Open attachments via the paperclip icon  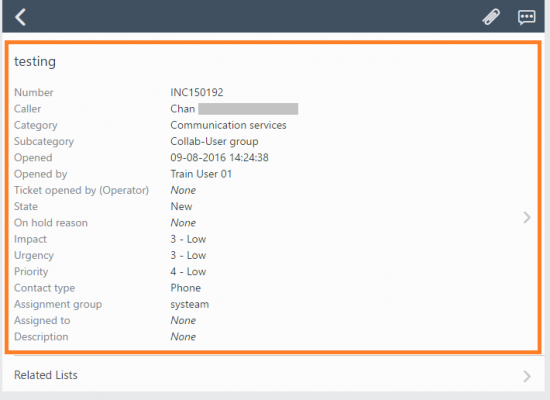coord(491,17)
